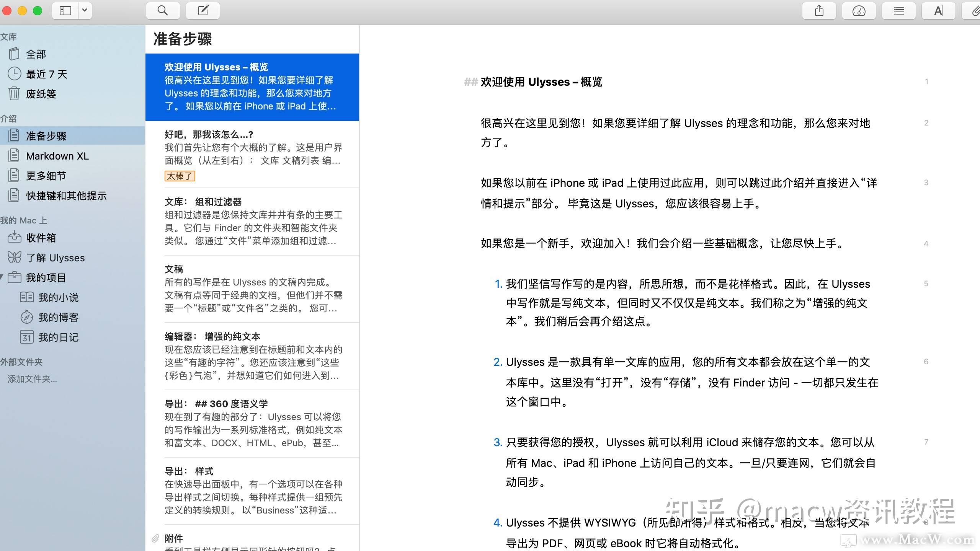980x551 pixels.
Task: Open the share/export button in toolbar
Action: (819, 10)
